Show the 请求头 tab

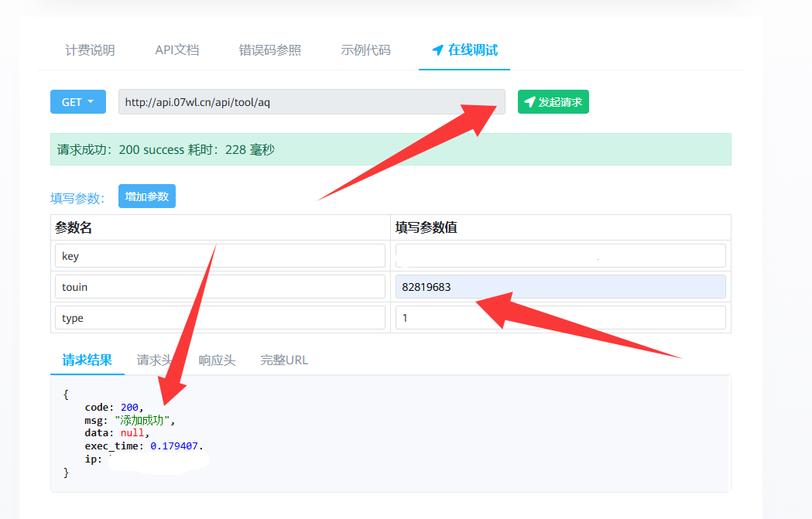click(x=155, y=360)
